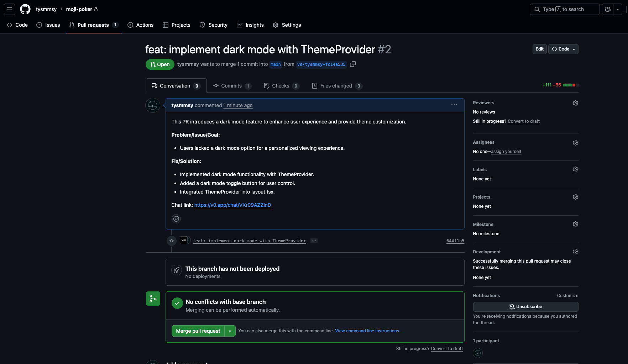Open the tysmmsy owner link in header
The image size is (628, 364).
pos(46,9)
